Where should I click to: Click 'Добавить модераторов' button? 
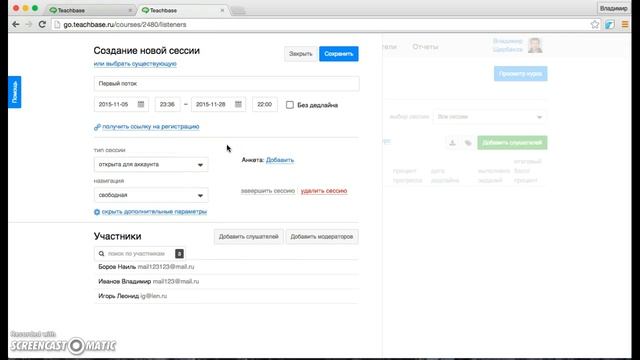322,237
